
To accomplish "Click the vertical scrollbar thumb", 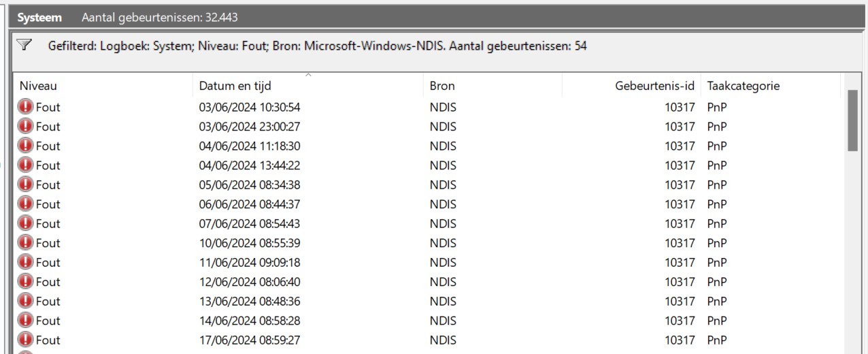I will (852, 120).
